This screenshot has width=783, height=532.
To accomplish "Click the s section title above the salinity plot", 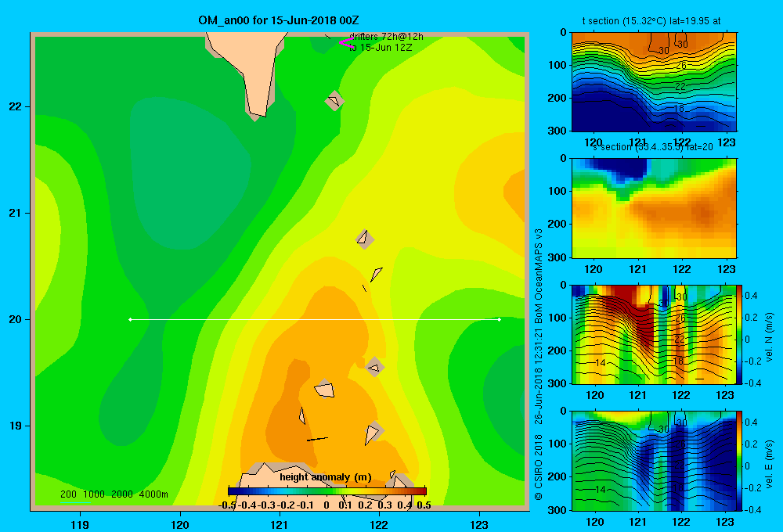I will (652, 147).
